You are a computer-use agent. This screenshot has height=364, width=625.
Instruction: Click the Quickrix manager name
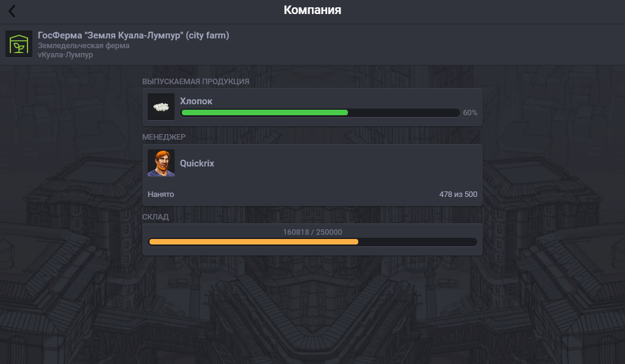click(x=197, y=163)
